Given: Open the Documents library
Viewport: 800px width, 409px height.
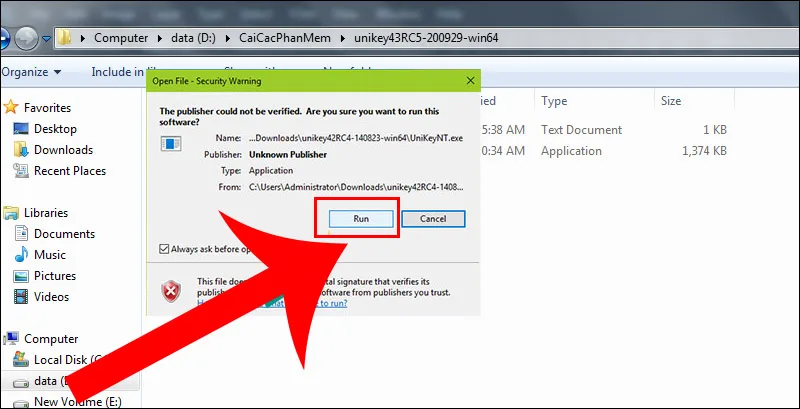Looking at the screenshot, I should (x=64, y=234).
